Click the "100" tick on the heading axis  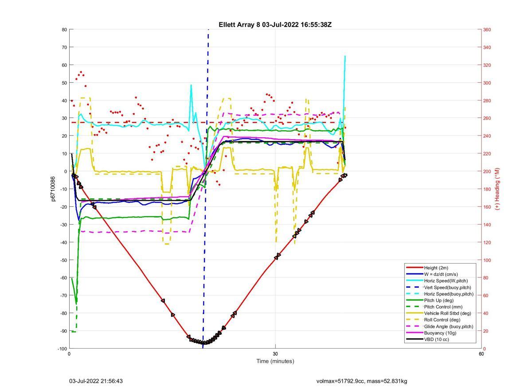pyautogui.click(x=487, y=260)
